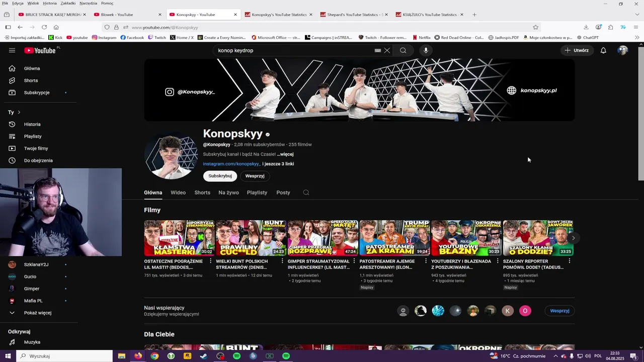Open the account avatar menu
Image resolution: width=644 pixels, height=362 pixels.
(x=623, y=50)
